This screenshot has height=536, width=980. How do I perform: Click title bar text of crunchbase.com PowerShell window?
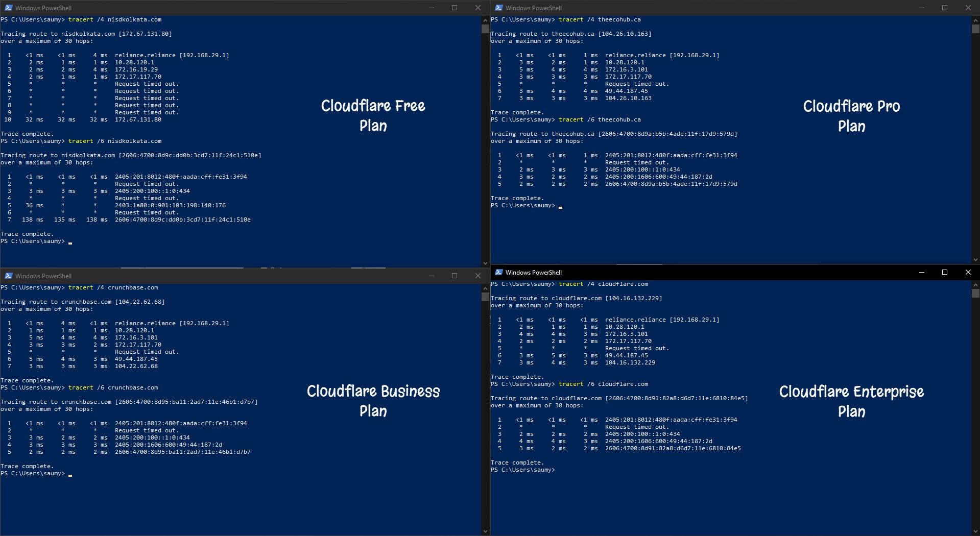[x=43, y=276]
